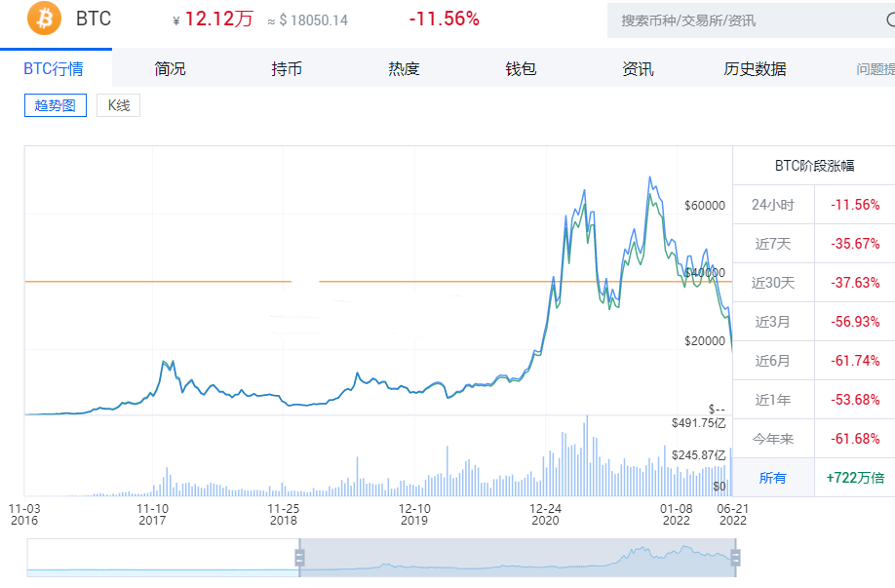Click the -61.68% value
Screen dimensions: 895x588
point(855,439)
